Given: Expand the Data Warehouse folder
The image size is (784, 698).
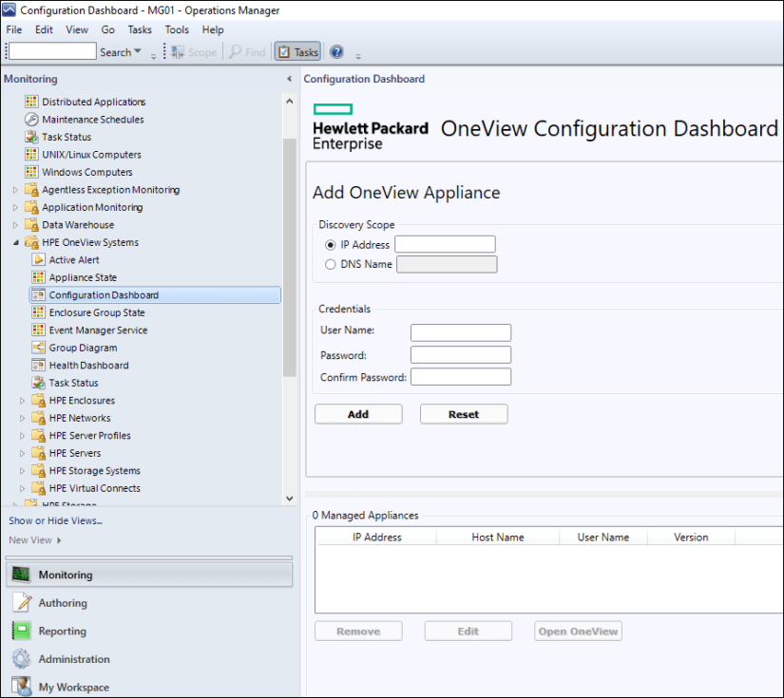Looking at the screenshot, I should pyautogui.click(x=15, y=225).
